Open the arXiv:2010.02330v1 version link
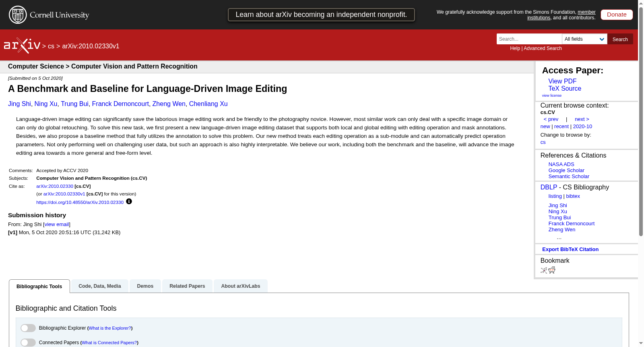The width and height of the screenshot is (644, 347). pyautogui.click(x=64, y=194)
